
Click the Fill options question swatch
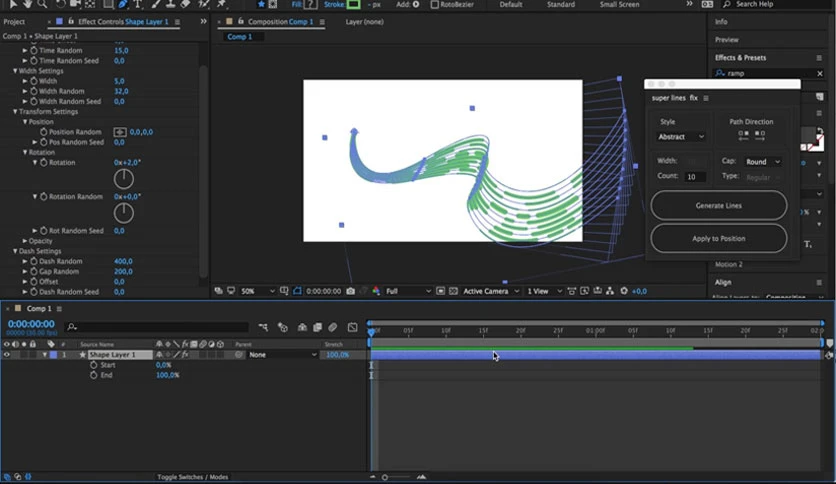311,4
